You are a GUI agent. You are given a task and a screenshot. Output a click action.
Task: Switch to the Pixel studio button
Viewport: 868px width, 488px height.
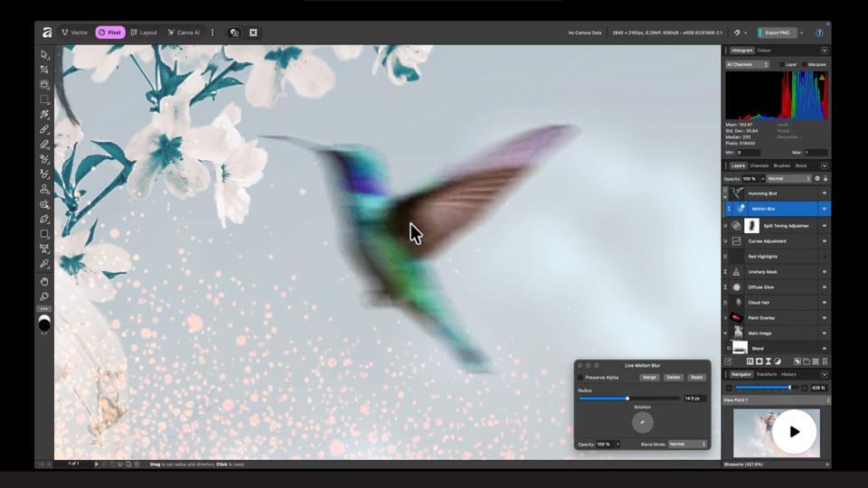tap(110, 33)
